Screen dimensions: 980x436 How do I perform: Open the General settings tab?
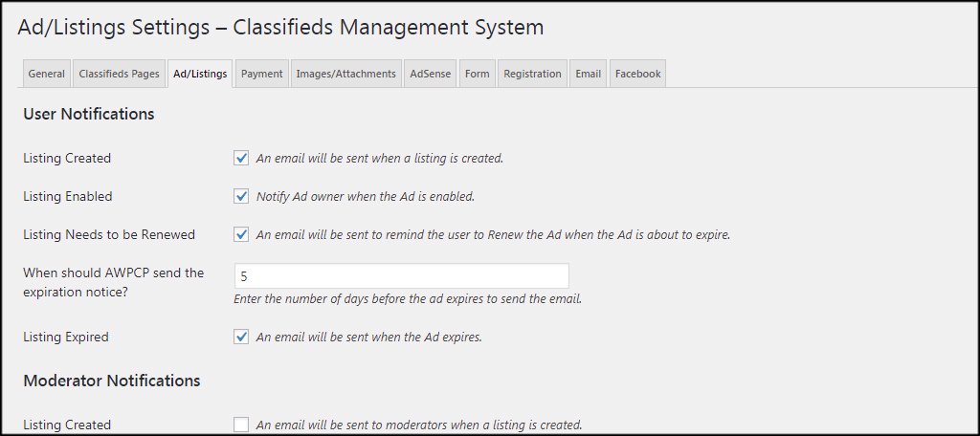(46, 74)
